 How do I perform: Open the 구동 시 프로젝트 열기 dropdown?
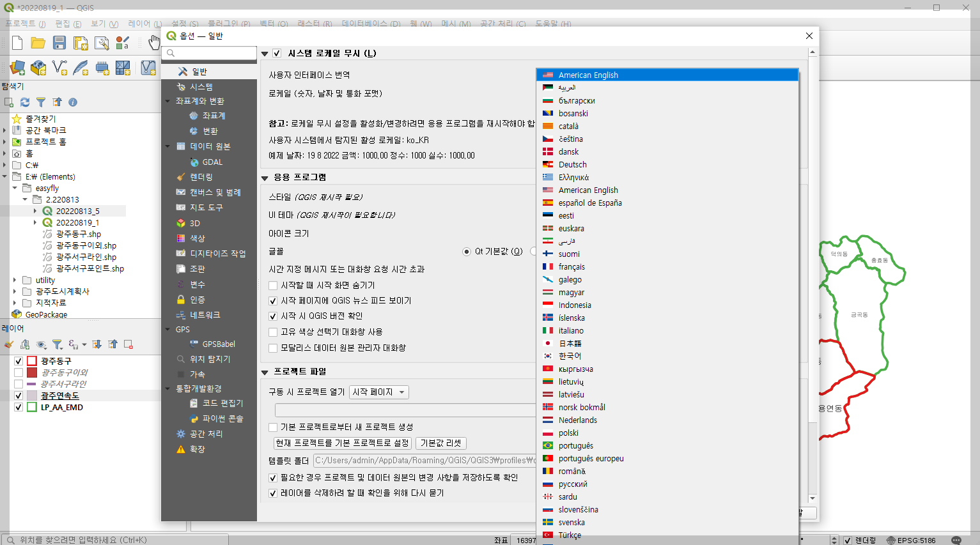click(x=379, y=392)
